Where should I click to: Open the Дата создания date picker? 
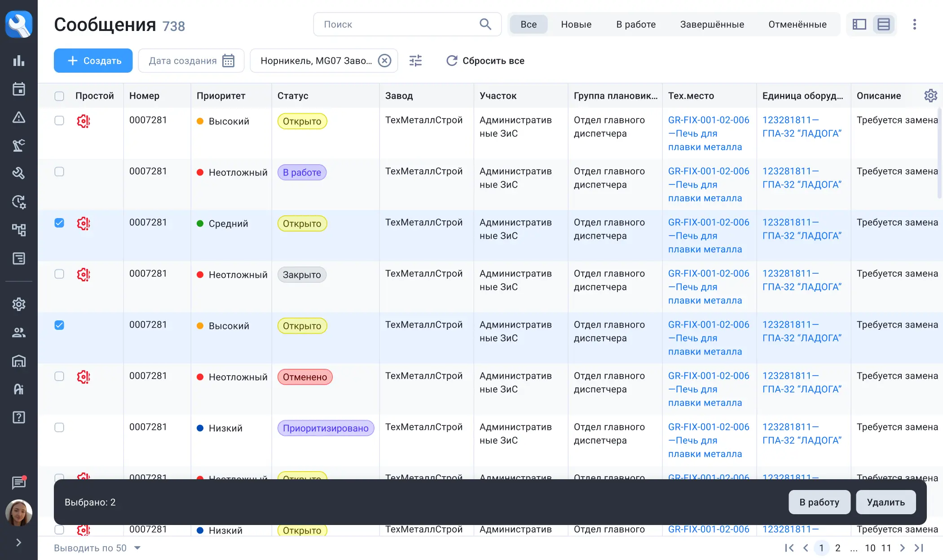click(x=191, y=61)
